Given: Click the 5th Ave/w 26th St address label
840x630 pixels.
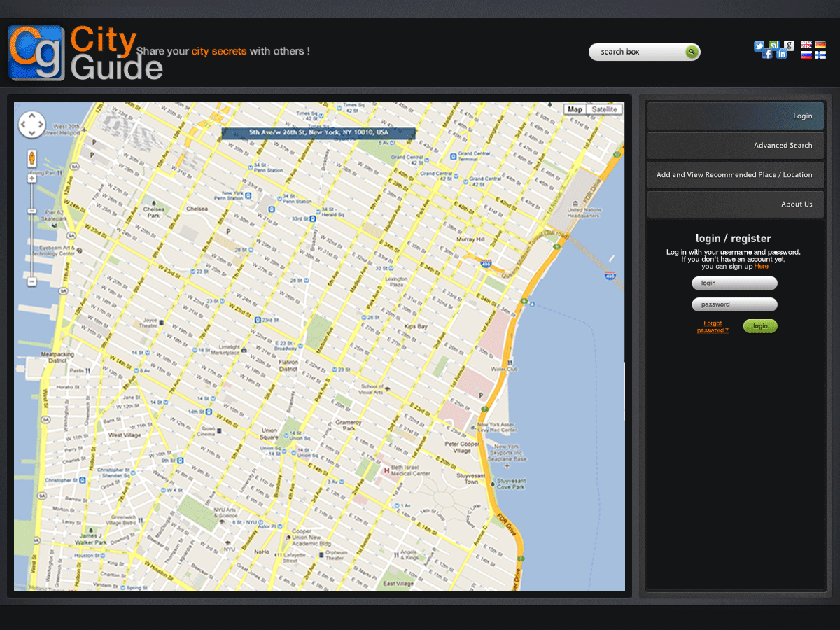Looking at the screenshot, I should [x=318, y=132].
